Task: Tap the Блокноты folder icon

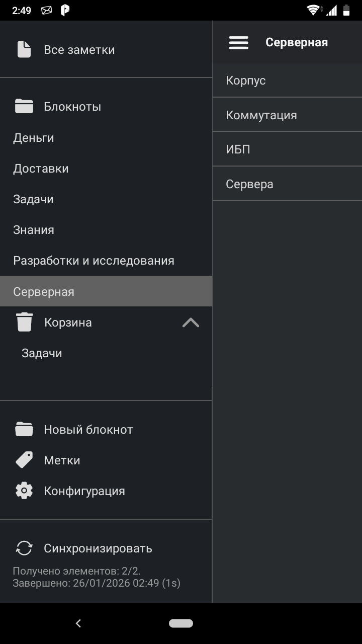Action: [24, 107]
